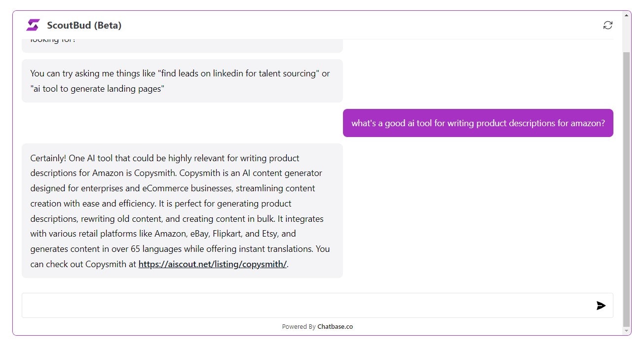The image size is (644, 348).
Task: Click the "ScoutBud (Beta)" title text
Action: pyautogui.click(x=84, y=25)
